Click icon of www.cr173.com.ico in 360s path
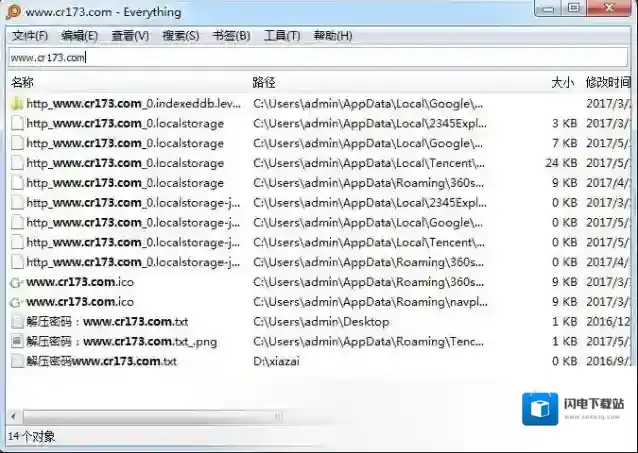The width and height of the screenshot is (638, 453). 17,282
